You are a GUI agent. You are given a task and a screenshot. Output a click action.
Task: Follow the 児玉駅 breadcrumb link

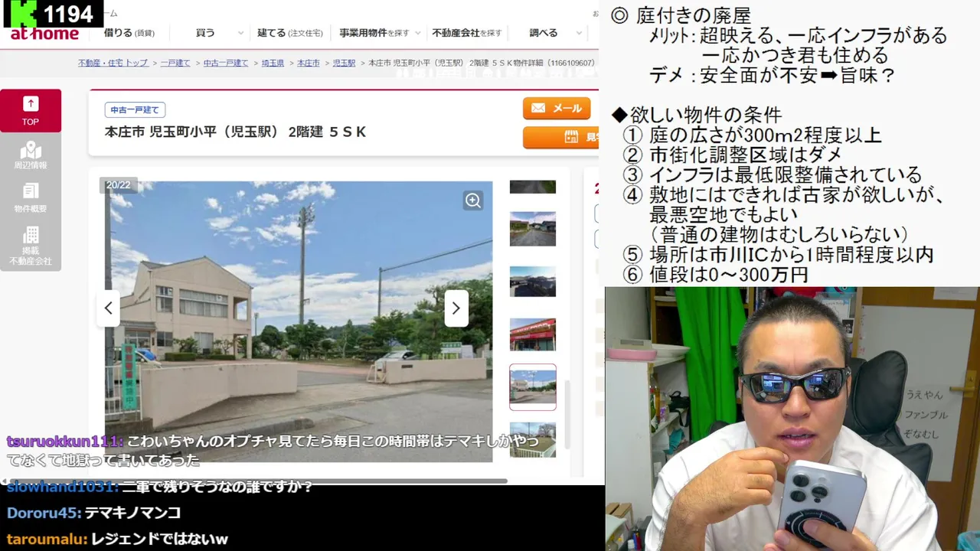344,63
